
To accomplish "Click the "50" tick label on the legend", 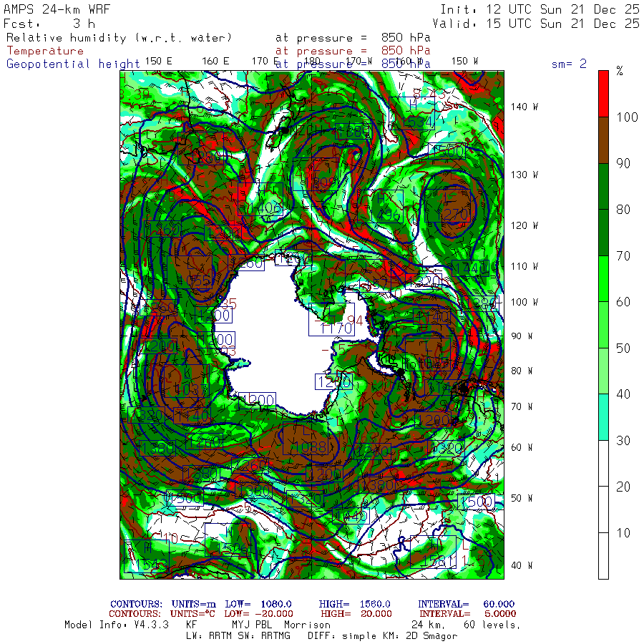I will click(623, 348).
